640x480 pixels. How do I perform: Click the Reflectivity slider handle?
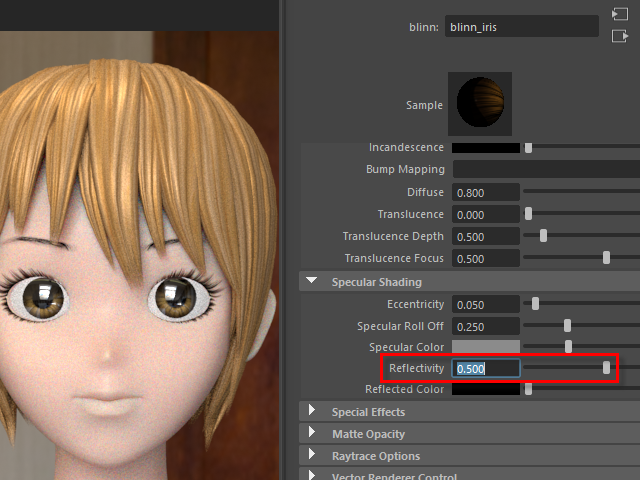tap(606, 368)
